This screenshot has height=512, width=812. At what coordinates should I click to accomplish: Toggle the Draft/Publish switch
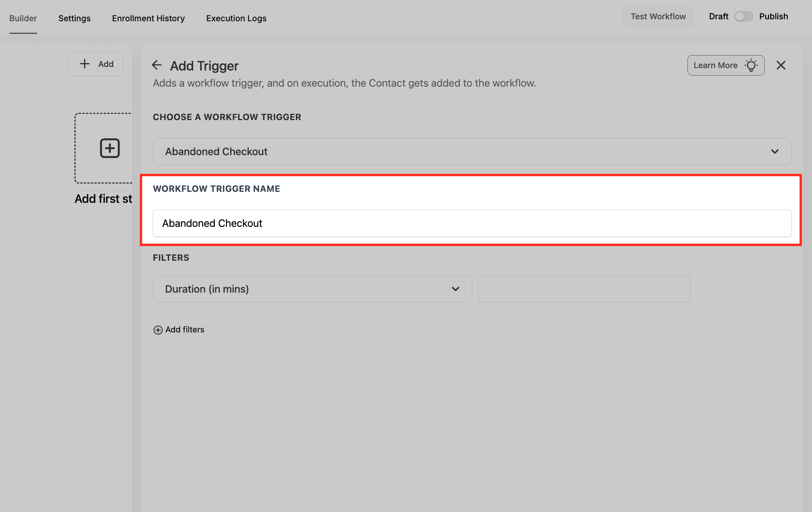point(743,17)
